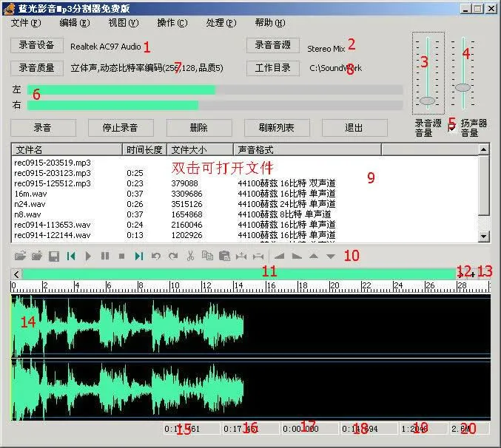Pause playback with the pause icon
This screenshot has height=448, width=501.
tap(105, 256)
